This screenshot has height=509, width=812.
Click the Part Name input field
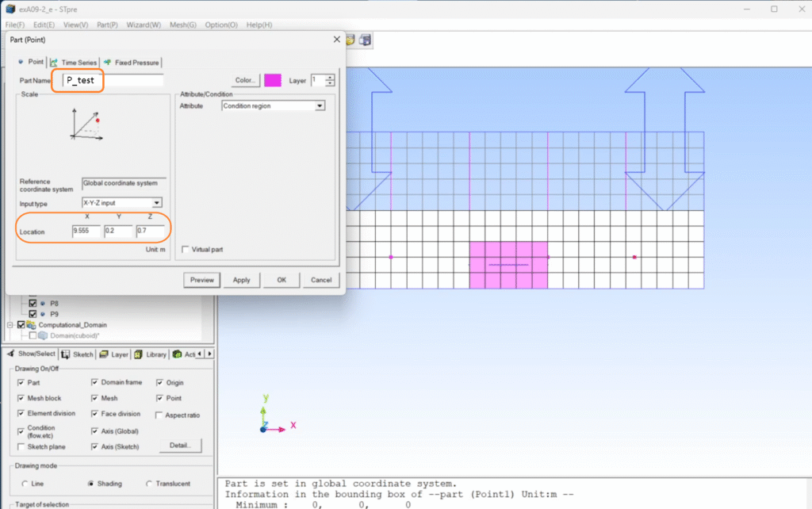pos(113,80)
